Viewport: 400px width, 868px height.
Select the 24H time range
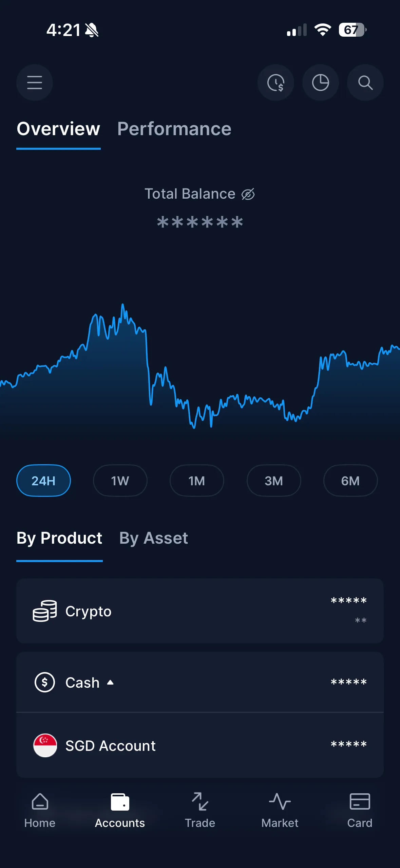click(43, 481)
